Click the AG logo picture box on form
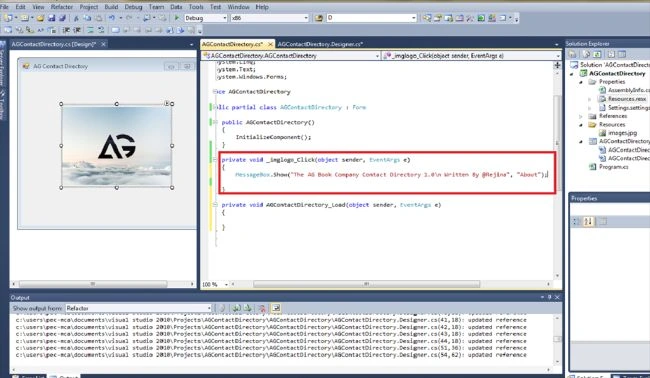The image size is (650, 378). [116, 146]
